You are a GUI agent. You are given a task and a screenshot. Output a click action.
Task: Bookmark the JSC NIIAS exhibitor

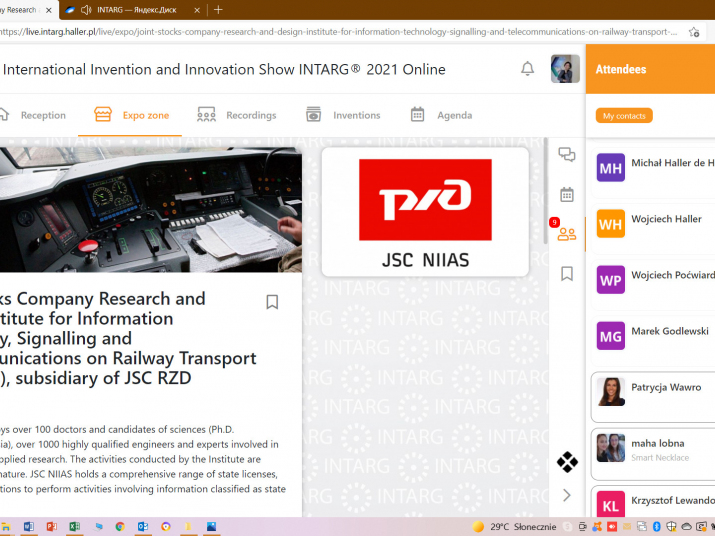272,302
